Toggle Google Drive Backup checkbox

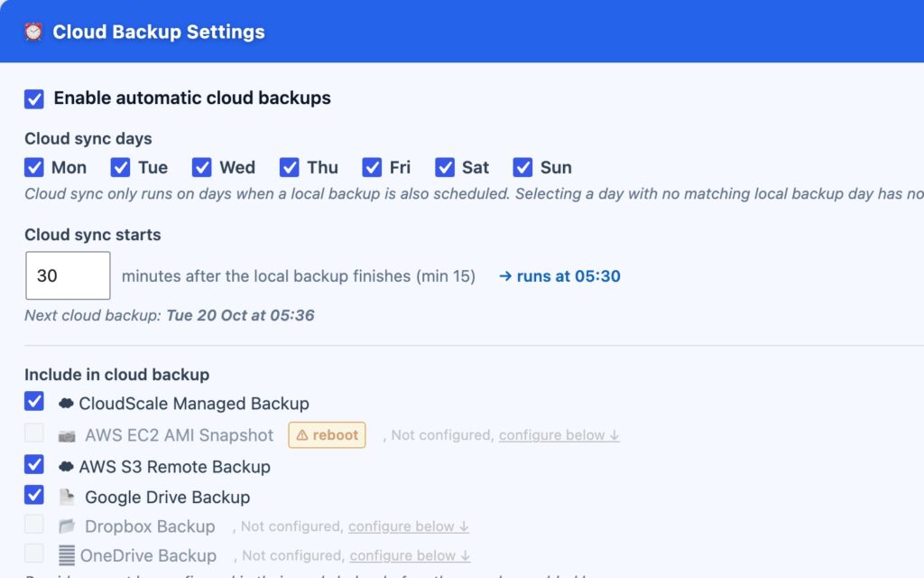point(34,495)
